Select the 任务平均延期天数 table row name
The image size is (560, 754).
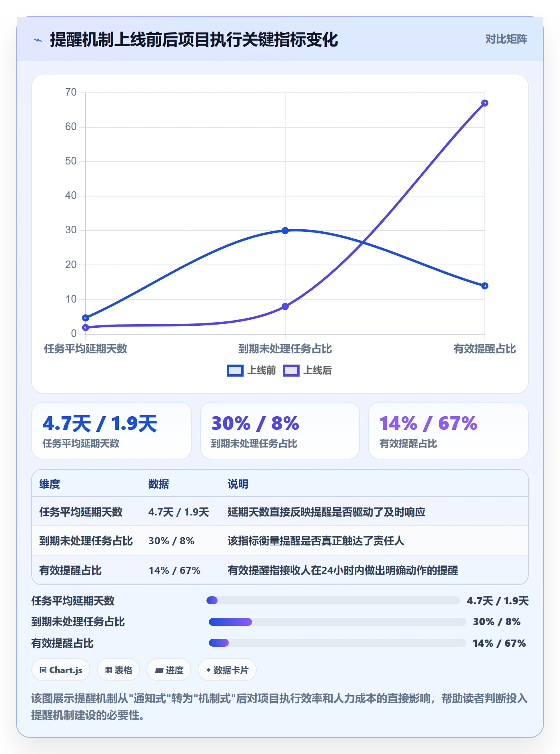pyautogui.click(x=81, y=512)
